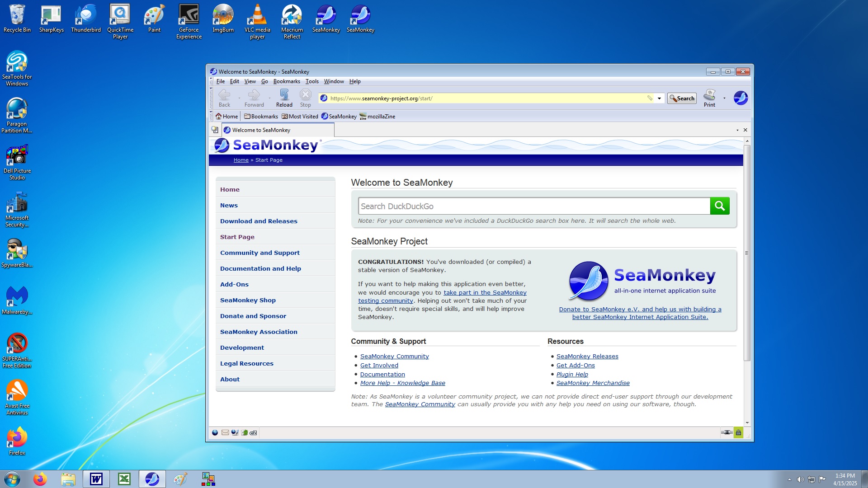
Task: Click the green DuckDuckGo search magnifier button
Action: (x=720, y=206)
